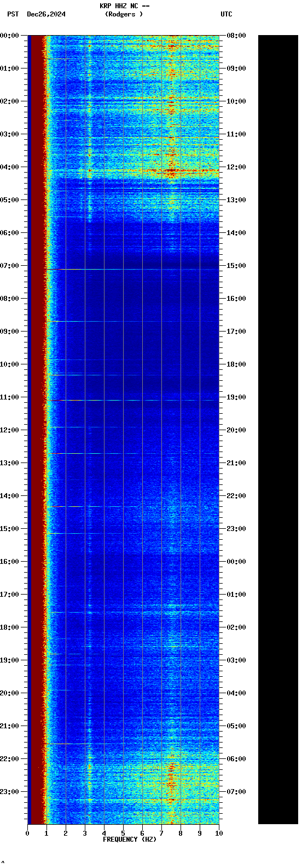Click the 22:00 label on PST axis
This screenshot has width=302, height=868.
click(x=9, y=759)
